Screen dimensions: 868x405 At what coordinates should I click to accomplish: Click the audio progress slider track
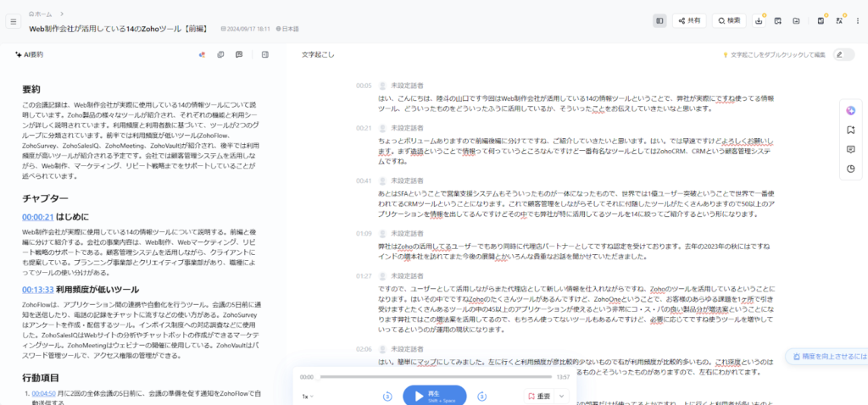click(x=436, y=377)
